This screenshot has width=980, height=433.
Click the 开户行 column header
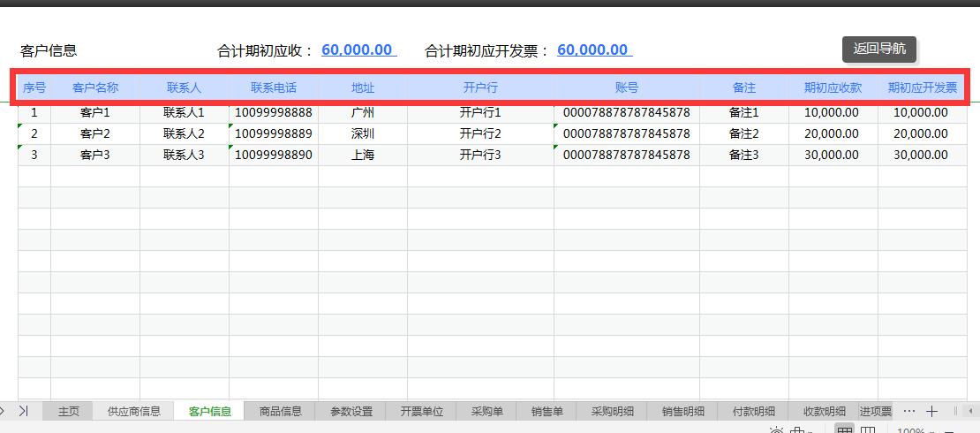tap(480, 87)
